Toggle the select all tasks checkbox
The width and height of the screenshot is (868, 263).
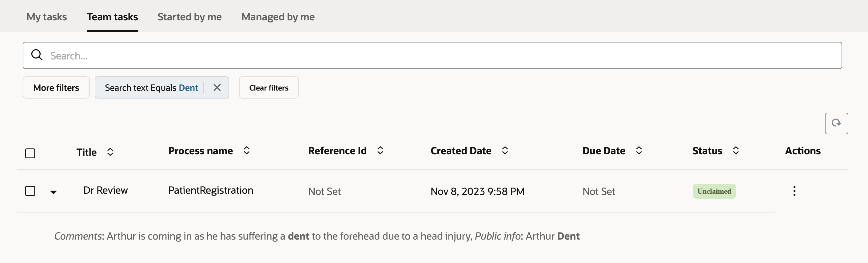30,153
